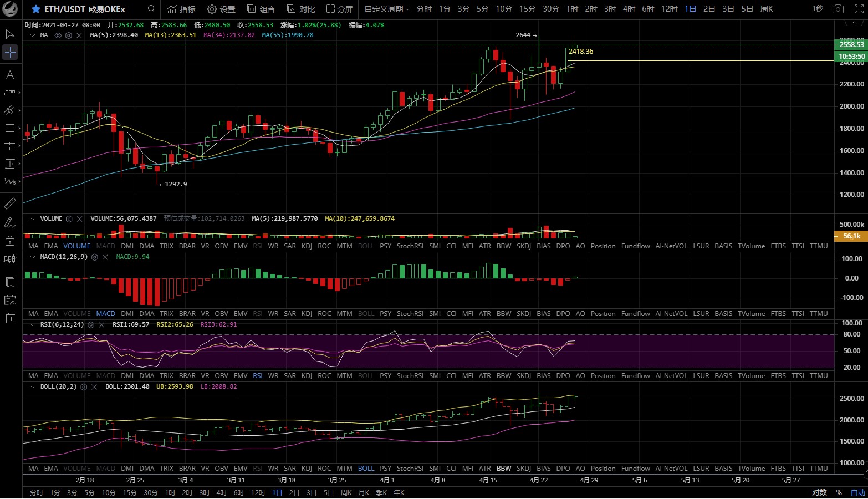This screenshot has width=868, height=499.
Task: Select the crosshair cursor tool
Action: coord(10,52)
